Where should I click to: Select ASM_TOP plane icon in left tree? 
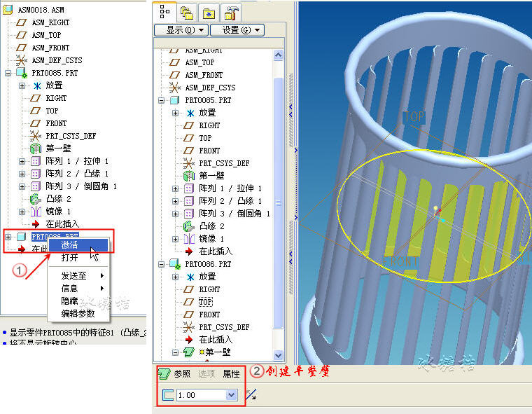(x=22, y=35)
